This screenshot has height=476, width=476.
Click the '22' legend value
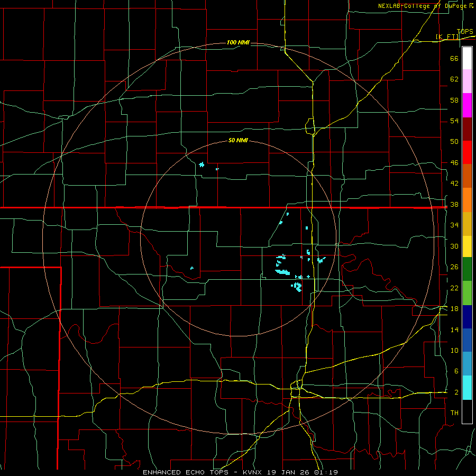click(x=454, y=288)
